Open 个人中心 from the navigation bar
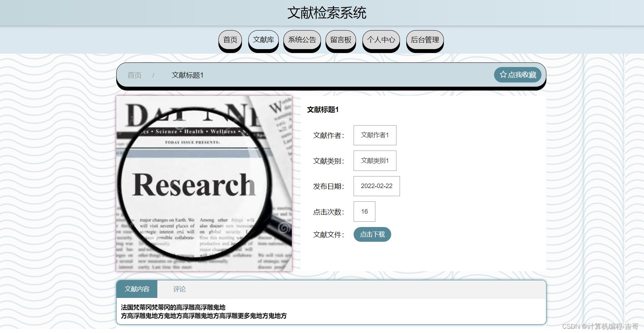Screen dimensions: 644x333 click(x=381, y=40)
